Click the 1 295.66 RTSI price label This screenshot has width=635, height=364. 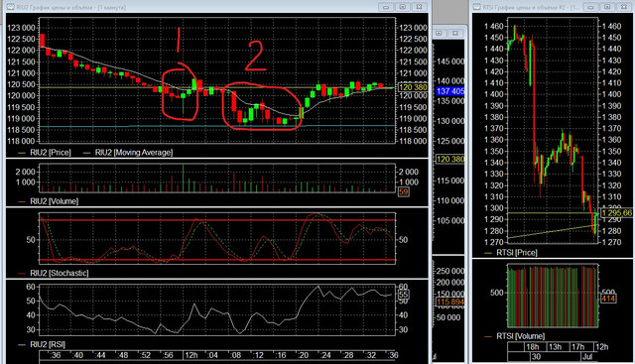point(617,213)
